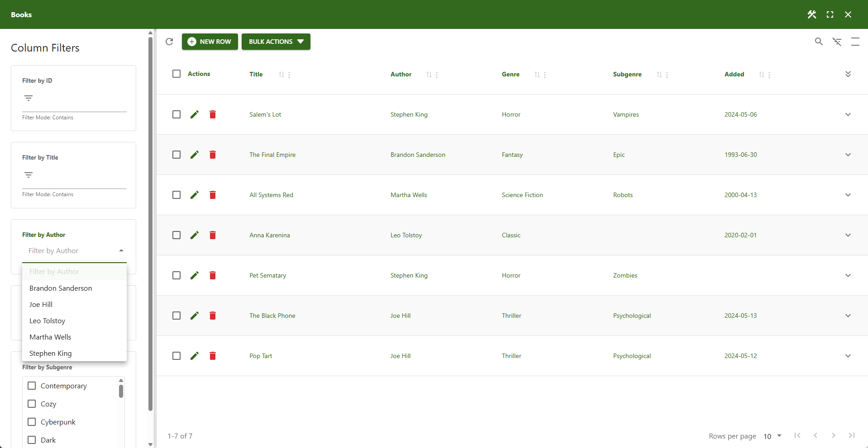This screenshot has height=448, width=868.
Task: Expand the row details for The Final Empire
Action: coord(848,155)
